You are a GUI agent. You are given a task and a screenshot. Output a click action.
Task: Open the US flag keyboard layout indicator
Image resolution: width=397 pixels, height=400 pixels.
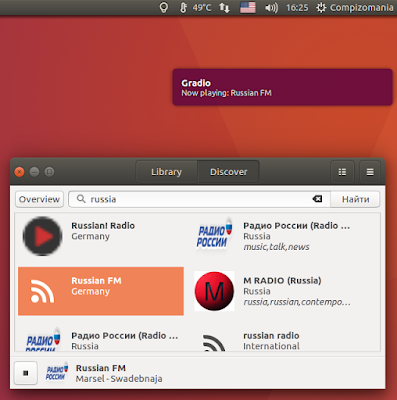tap(248, 8)
